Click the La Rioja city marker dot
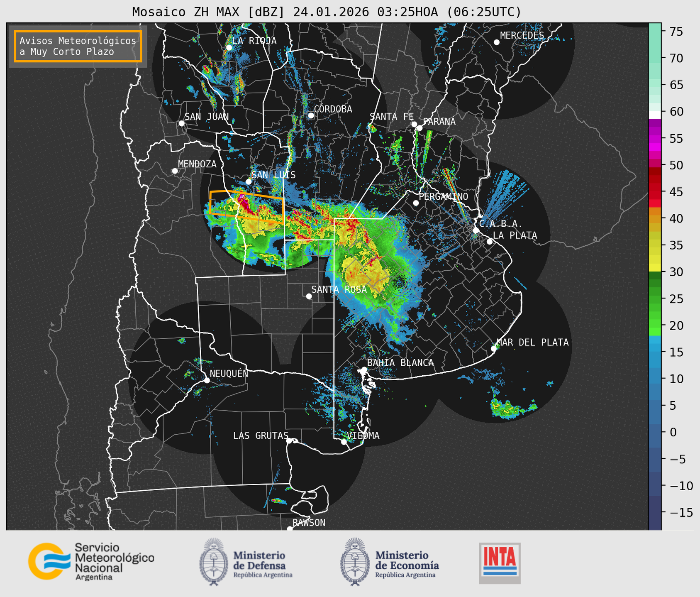700x597 pixels. [229, 48]
